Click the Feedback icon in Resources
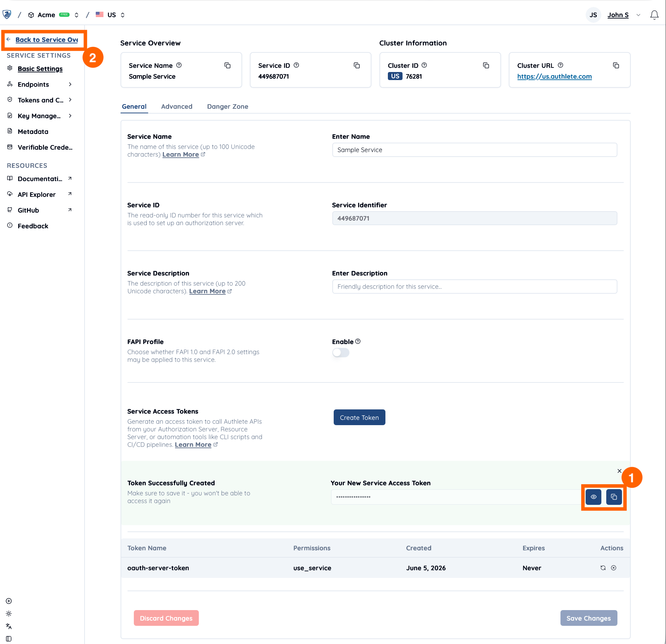Image resolution: width=666 pixels, height=644 pixels. (x=10, y=226)
